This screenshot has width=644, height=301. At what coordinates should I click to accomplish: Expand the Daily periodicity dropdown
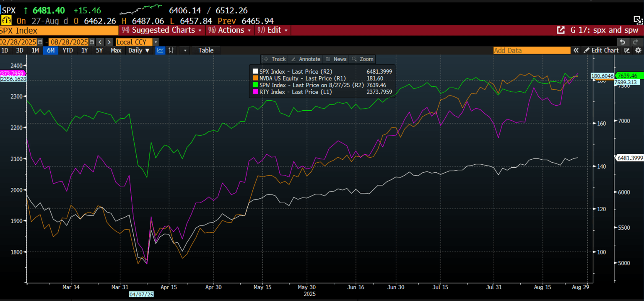tap(139, 50)
